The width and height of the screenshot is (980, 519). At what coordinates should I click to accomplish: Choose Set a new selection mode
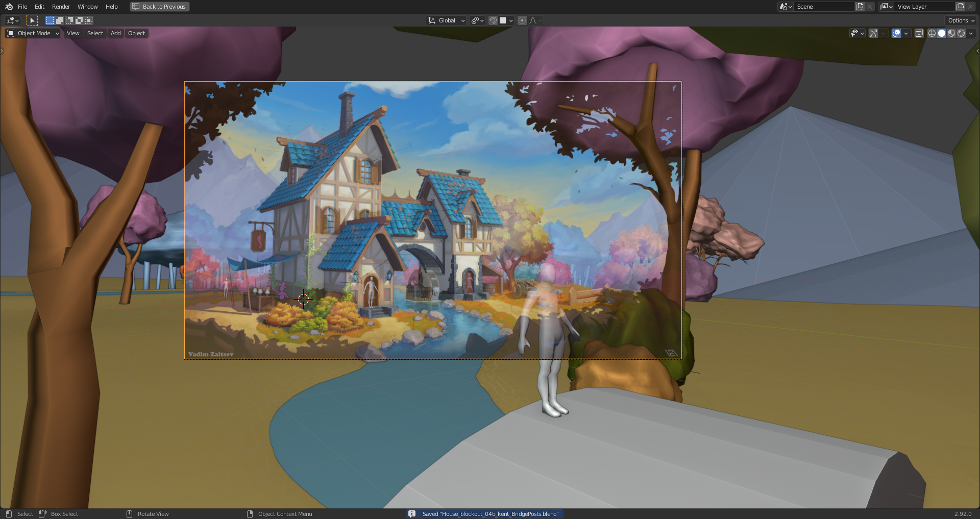click(50, 20)
